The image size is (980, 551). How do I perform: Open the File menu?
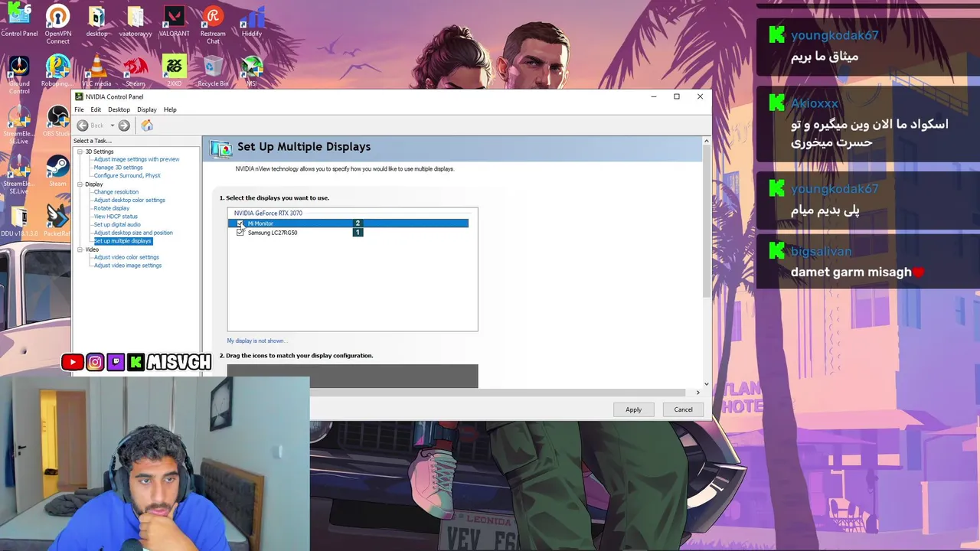click(x=79, y=109)
